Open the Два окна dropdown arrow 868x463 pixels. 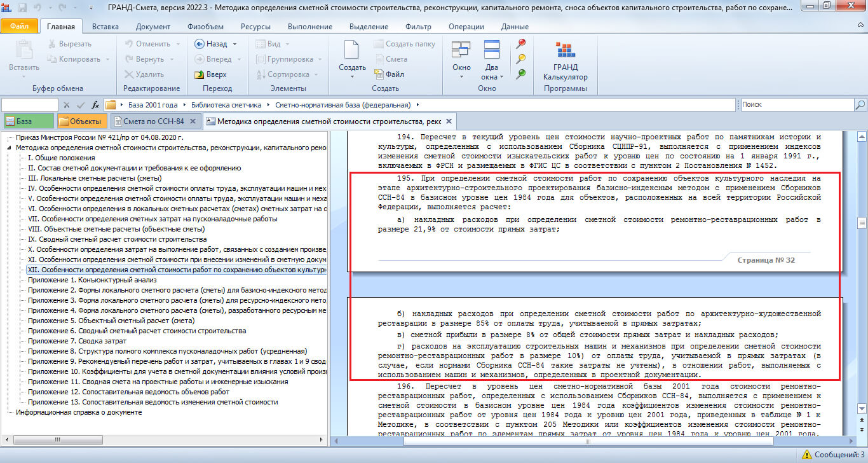501,77
